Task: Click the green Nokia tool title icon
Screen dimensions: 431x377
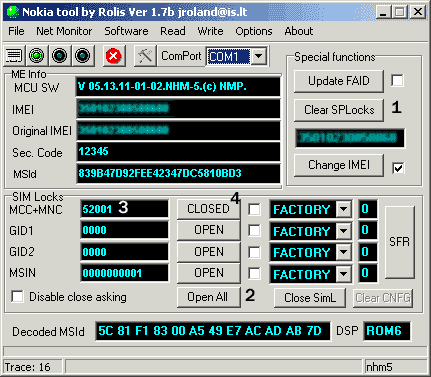Action: pyautogui.click(x=13, y=12)
